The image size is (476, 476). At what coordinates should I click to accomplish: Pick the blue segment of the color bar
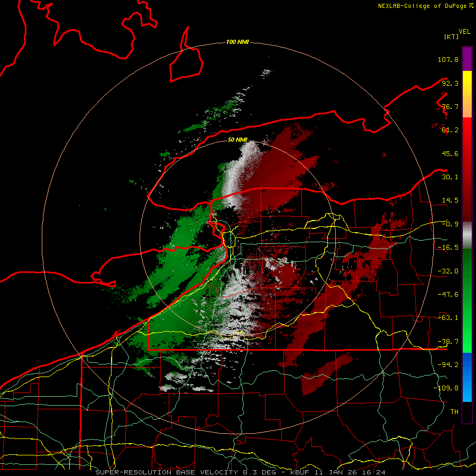(467, 377)
